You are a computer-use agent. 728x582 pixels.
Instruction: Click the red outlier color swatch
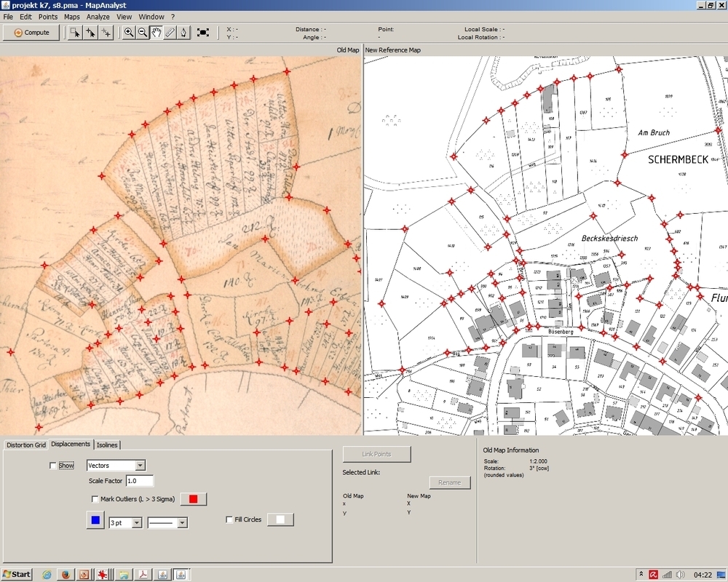pyautogui.click(x=194, y=499)
